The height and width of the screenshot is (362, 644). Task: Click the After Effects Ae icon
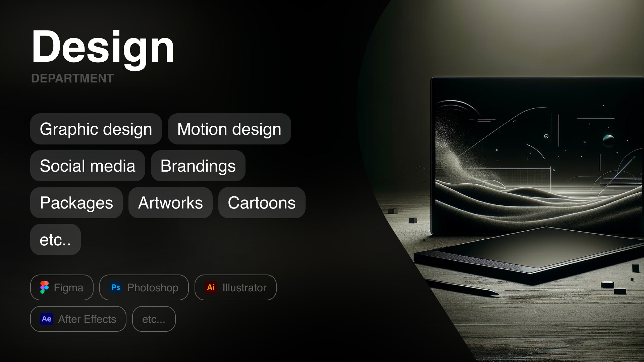tap(47, 319)
